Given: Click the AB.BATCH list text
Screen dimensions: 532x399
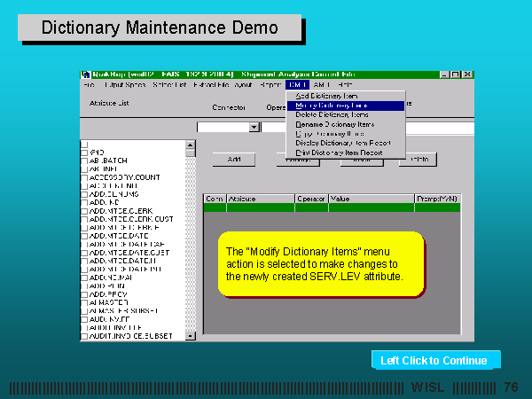Looking at the screenshot, I should pyautogui.click(x=108, y=160).
